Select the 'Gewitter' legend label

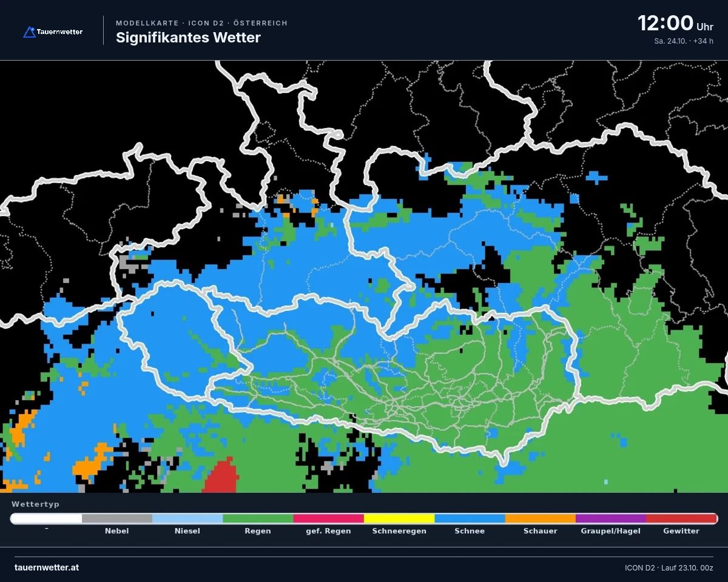pyautogui.click(x=681, y=531)
